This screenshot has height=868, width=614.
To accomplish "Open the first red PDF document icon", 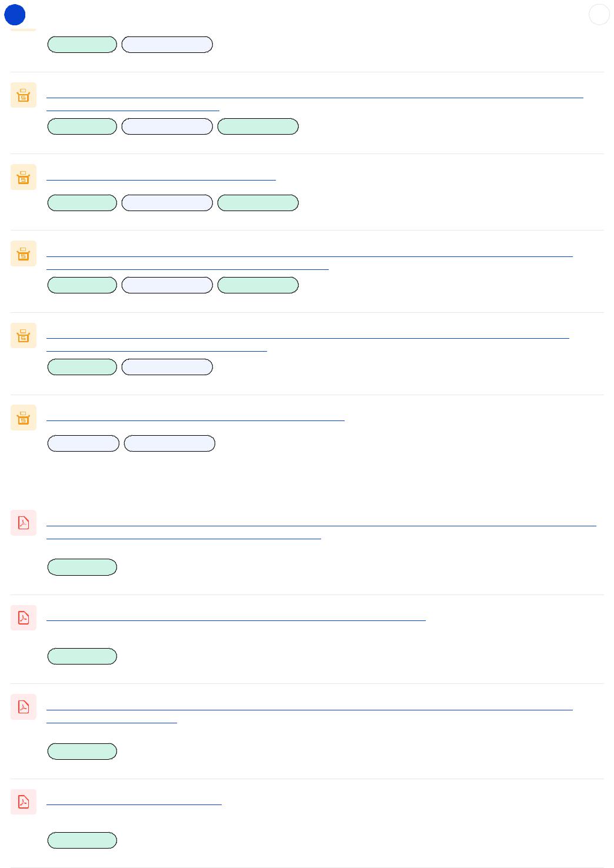I will pyautogui.click(x=24, y=523).
